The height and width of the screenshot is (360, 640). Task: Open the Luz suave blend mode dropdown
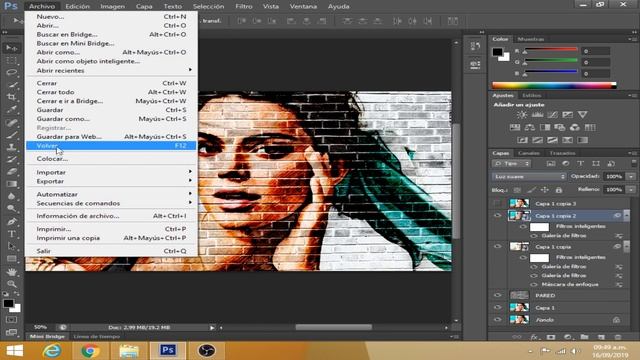click(529, 176)
